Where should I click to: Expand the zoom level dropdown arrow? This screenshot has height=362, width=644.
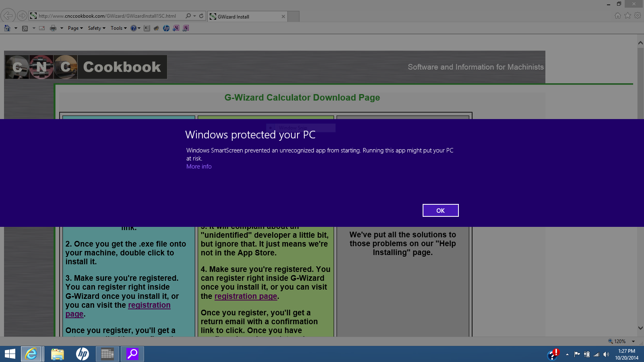(x=633, y=341)
